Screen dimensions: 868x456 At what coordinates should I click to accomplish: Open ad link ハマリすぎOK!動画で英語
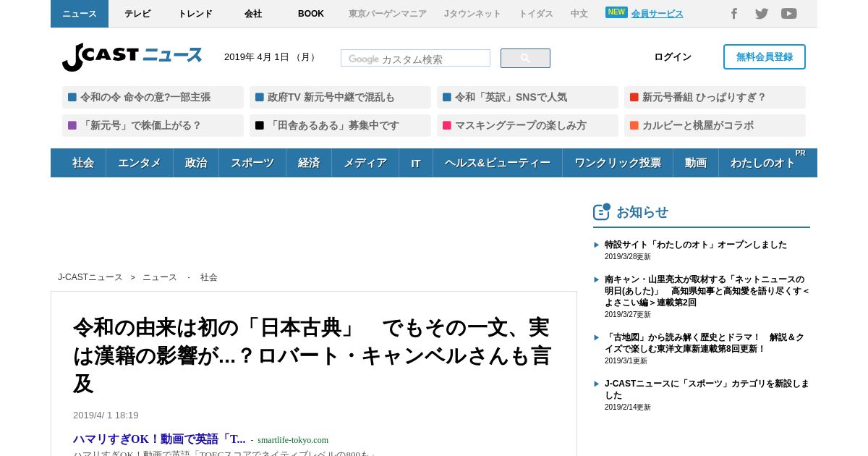(159, 439)
